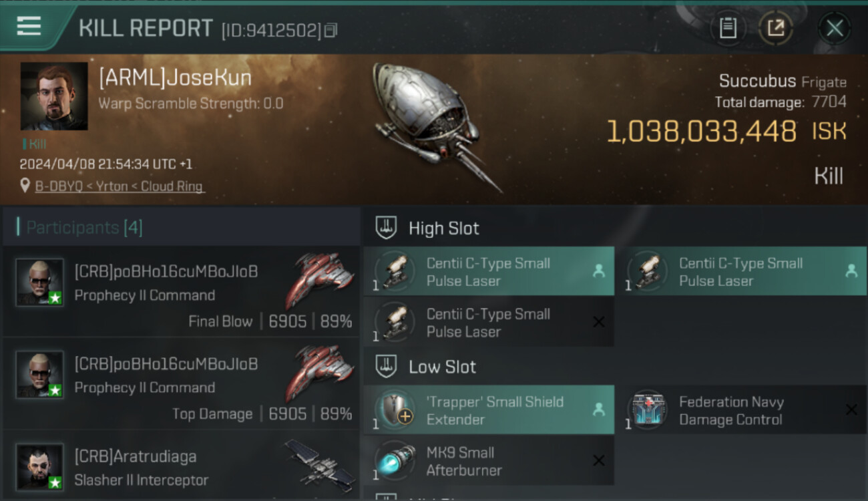868x501 pixels.
Task: Click the Slasher II Interceptor ship image
Action: [320, 462]
